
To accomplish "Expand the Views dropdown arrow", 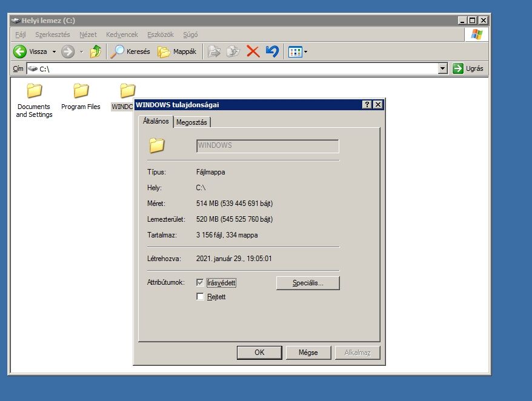I will 305,52.
